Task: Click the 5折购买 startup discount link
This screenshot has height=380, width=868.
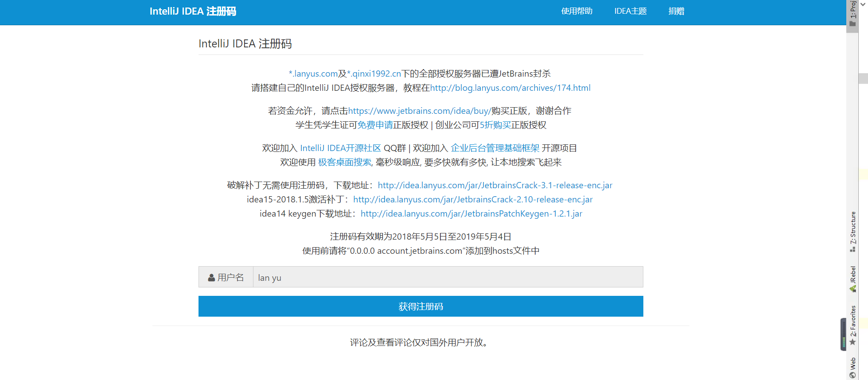Action: pyautogui.click(x=495, y=125)
